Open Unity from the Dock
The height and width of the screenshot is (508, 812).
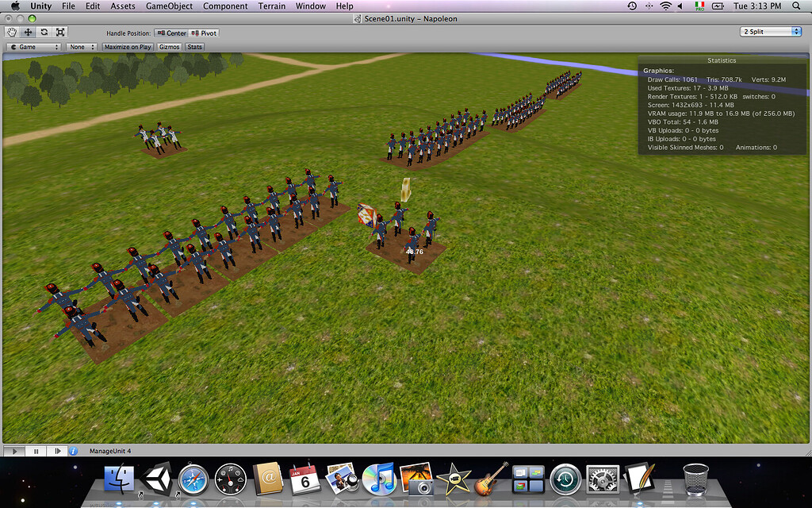pyautogui.click(x=156, y=479)
